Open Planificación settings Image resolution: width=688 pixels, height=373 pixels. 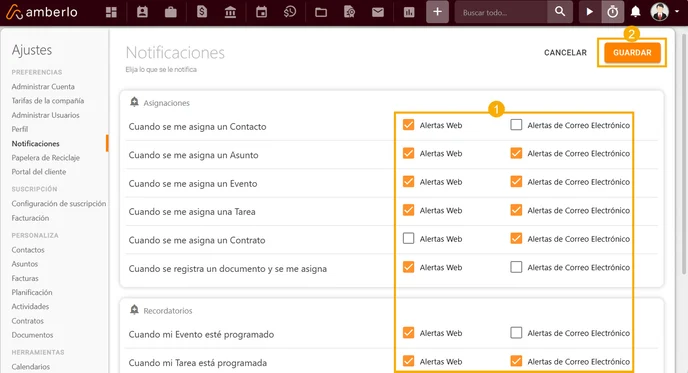(32, 292)
